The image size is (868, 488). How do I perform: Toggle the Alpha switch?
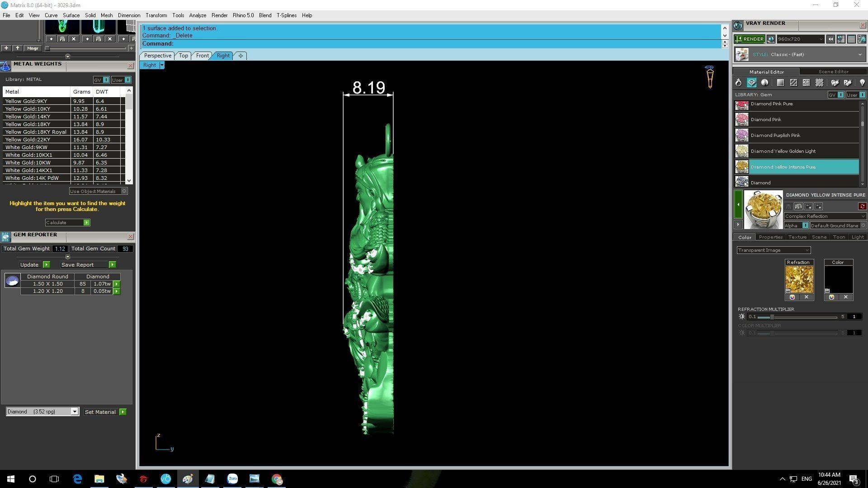click(x=805, y=225)
